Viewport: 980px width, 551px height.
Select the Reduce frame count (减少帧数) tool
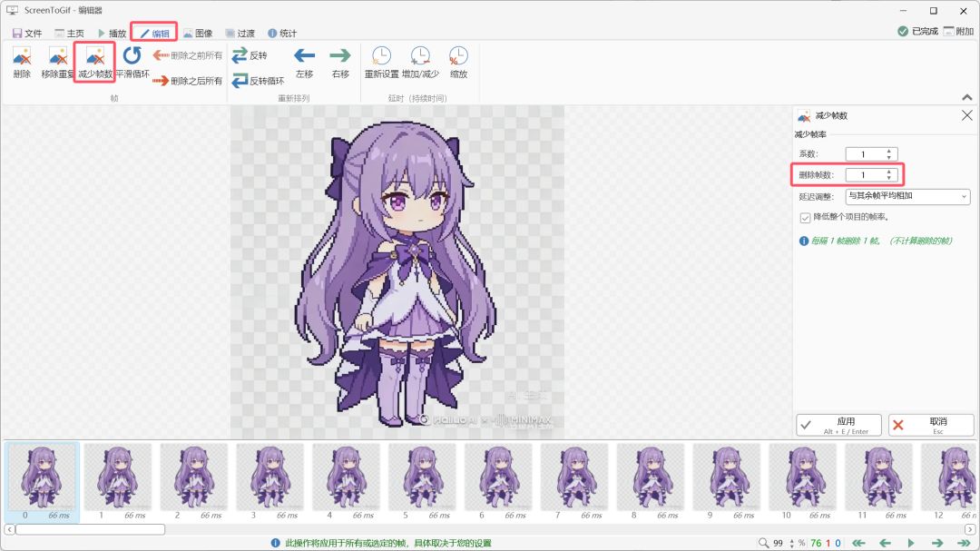point(95,63)
